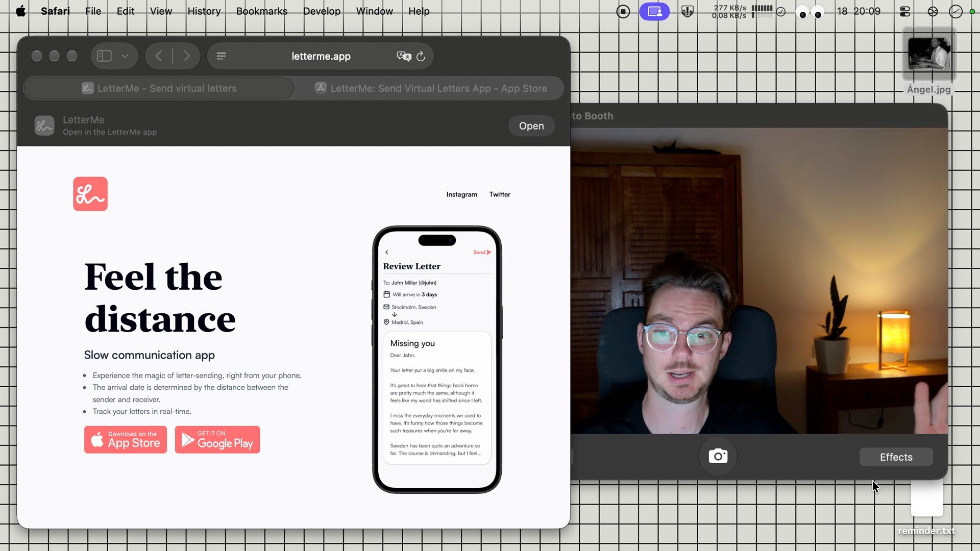Go forward to the next page
Image resolution: width=980 pixels, height=551 pixels.
[187, 56]
